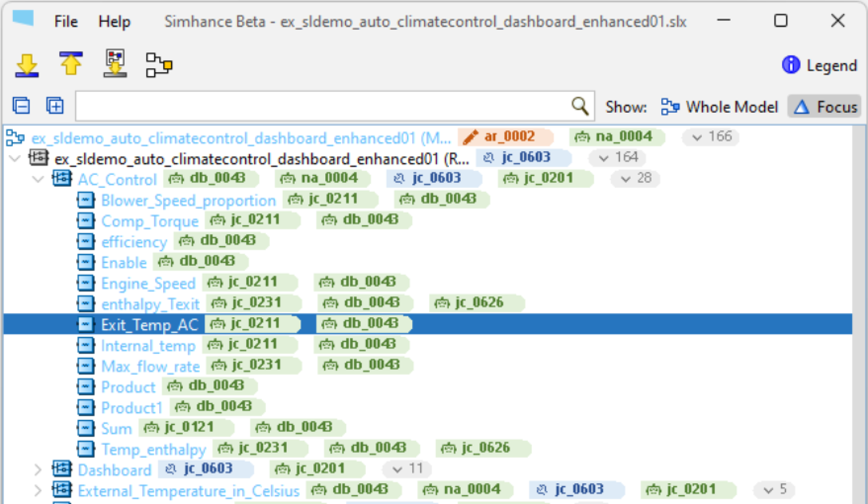Select the top model tree item
This screenshot has width=868, height=504.
pyautogui.click(x=241, y=138)
